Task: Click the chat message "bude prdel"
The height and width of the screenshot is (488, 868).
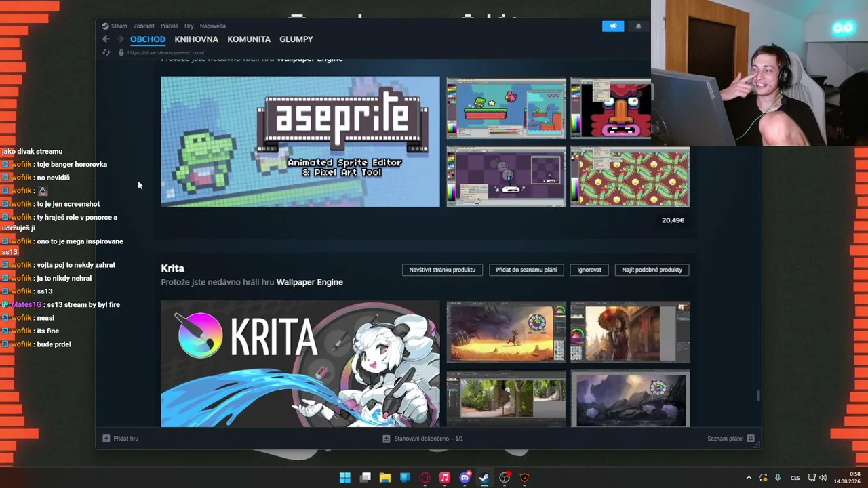Action: 54,344
